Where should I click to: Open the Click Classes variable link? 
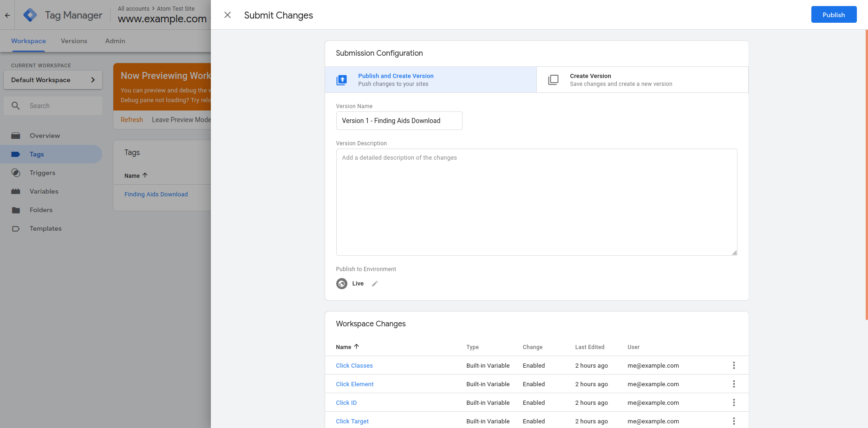pyautogui.click(x=354, y=366)
